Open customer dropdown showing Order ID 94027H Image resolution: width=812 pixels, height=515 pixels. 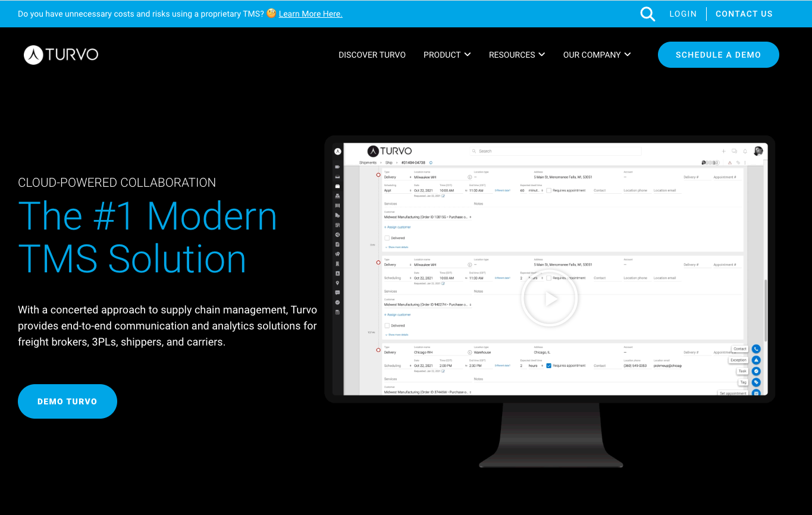428,304
